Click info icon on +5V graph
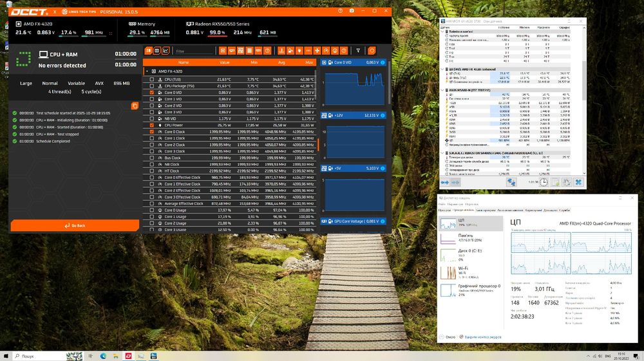 pos(383,168)
